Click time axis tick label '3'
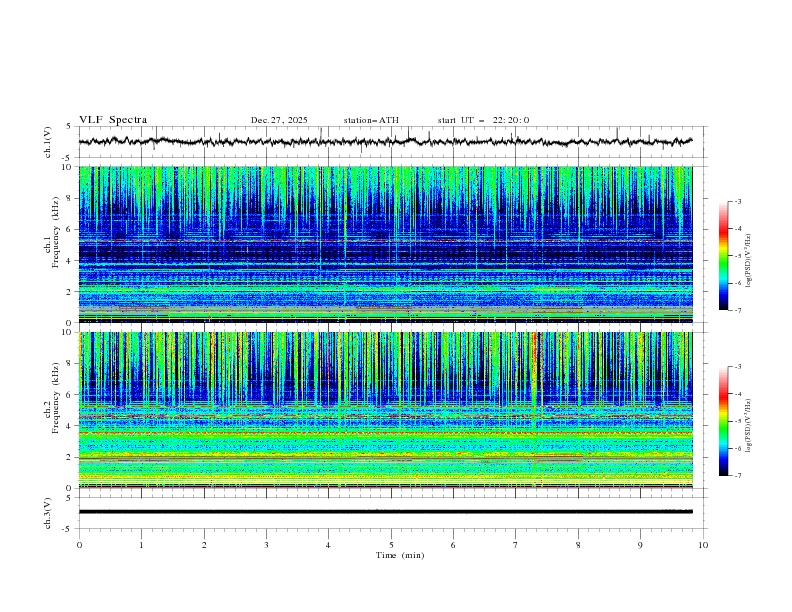The height and width of the screenshot is (612, 792). [266, 545]
